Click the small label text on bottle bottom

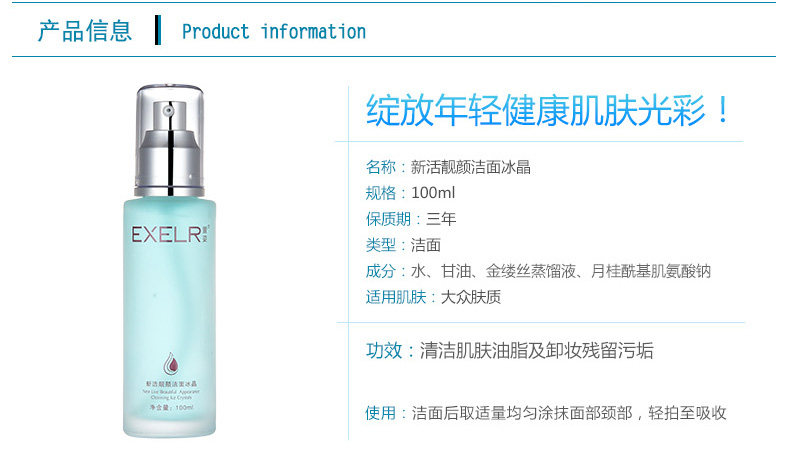[171, 396]
